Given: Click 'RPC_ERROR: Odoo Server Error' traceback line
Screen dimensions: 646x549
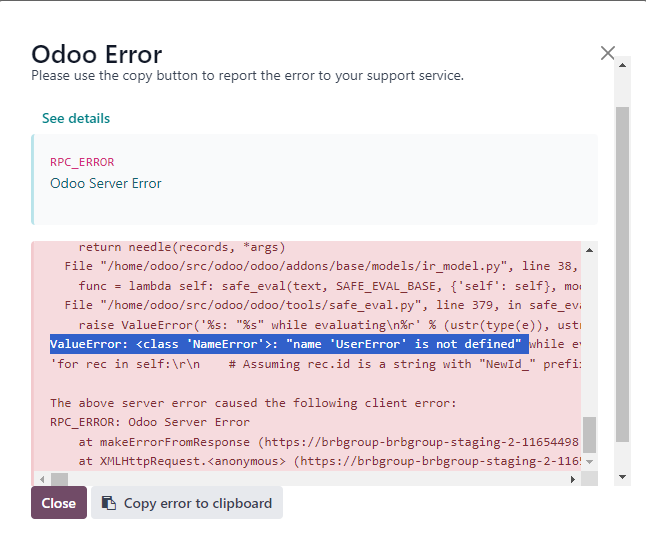Looking at the screenshot, I should pos(150,423).
